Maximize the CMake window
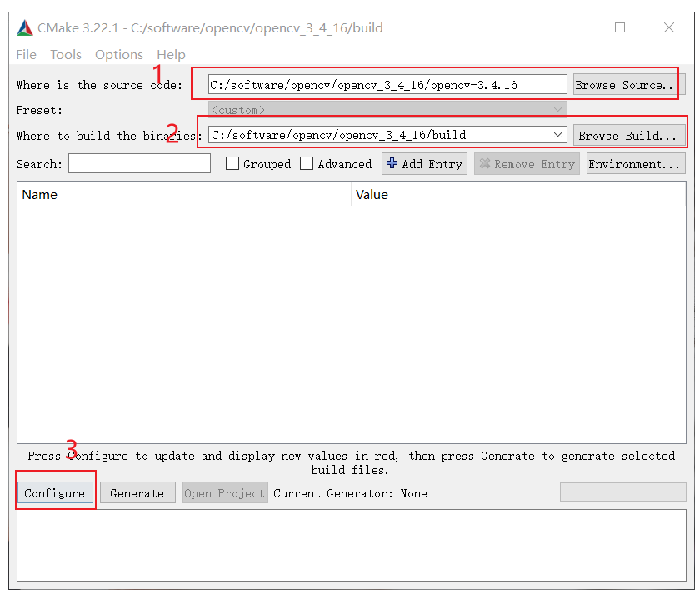 tap(620, 27)
